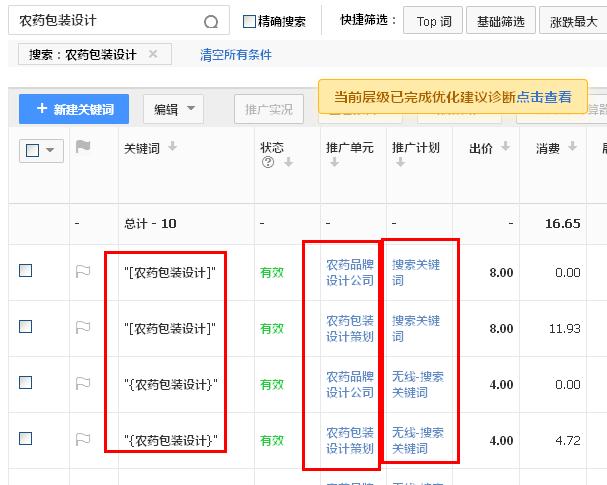607x485 pixels.
Task: Check the row with 出价 4.00, 消费 0.00
Action: (26, 383)
